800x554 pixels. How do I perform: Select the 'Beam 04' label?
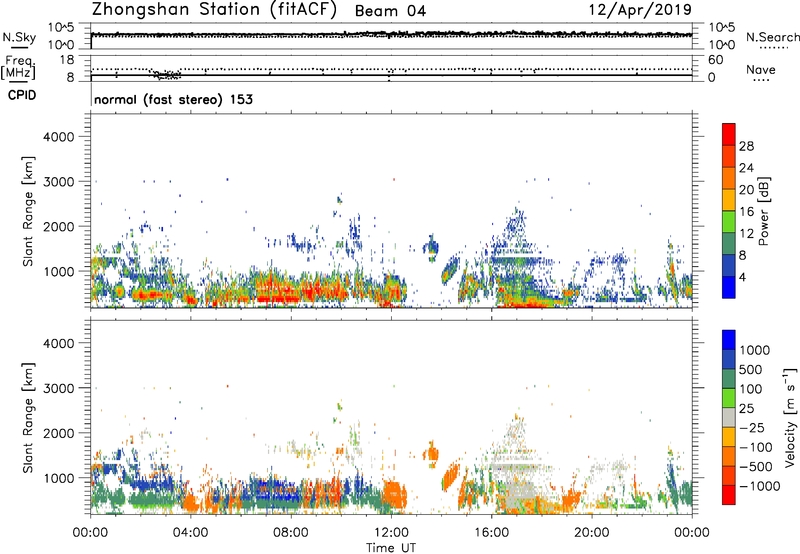click(390, 11)
